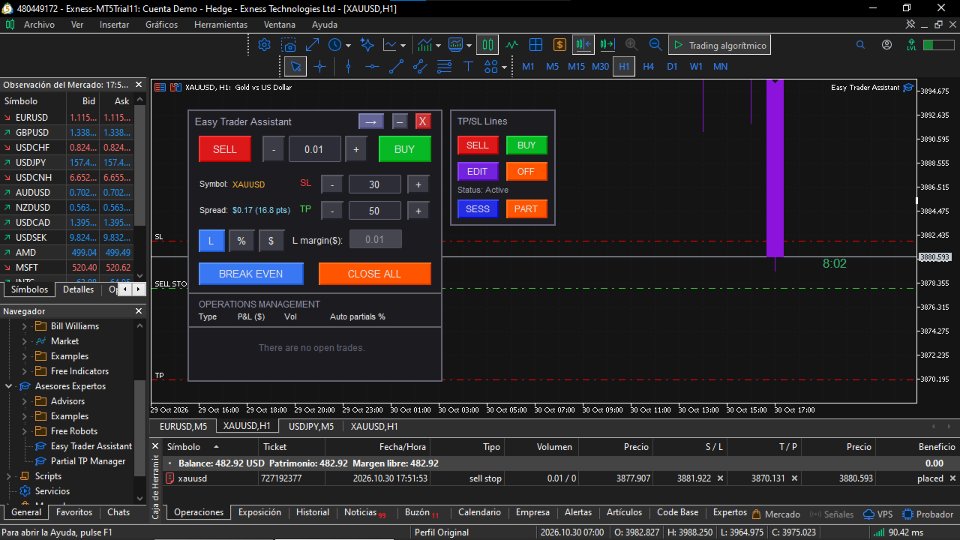
Task: Collapse the Asesores Expertos tree node
Action: [9, 386]
